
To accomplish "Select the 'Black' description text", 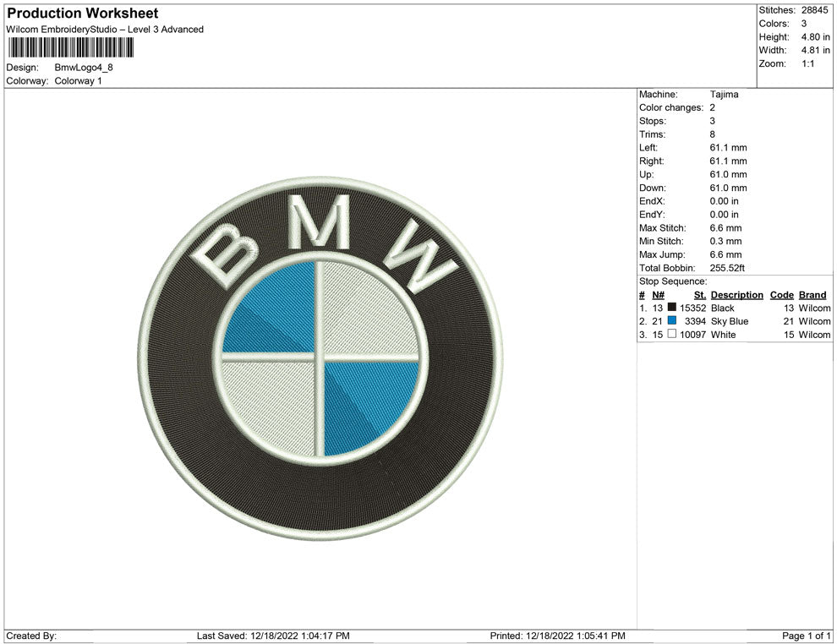I will coord(723,308).
